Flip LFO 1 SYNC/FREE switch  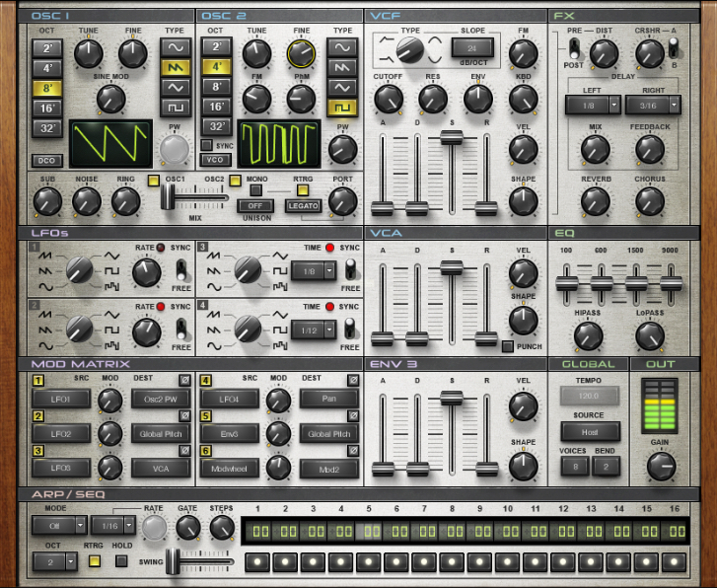coord(181,270)
